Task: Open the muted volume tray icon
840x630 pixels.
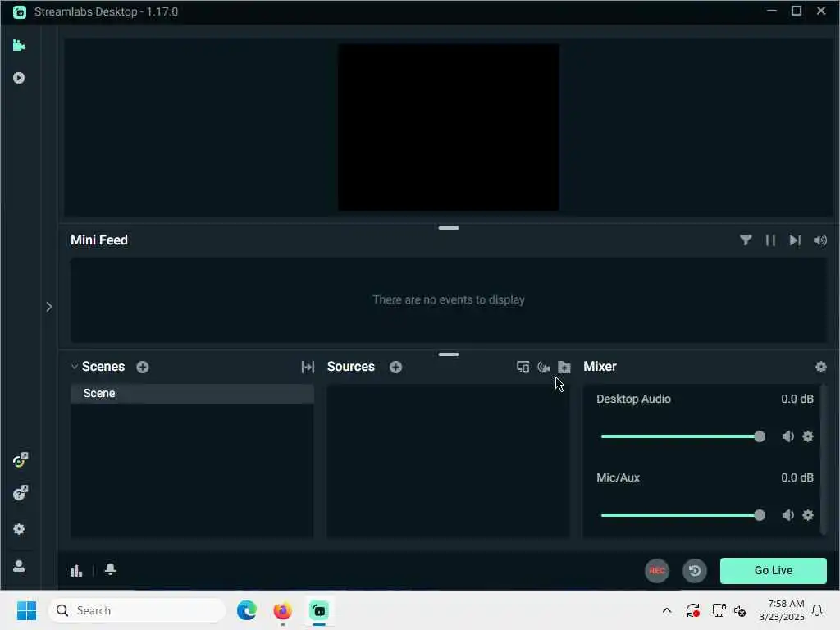Action: 741,610
